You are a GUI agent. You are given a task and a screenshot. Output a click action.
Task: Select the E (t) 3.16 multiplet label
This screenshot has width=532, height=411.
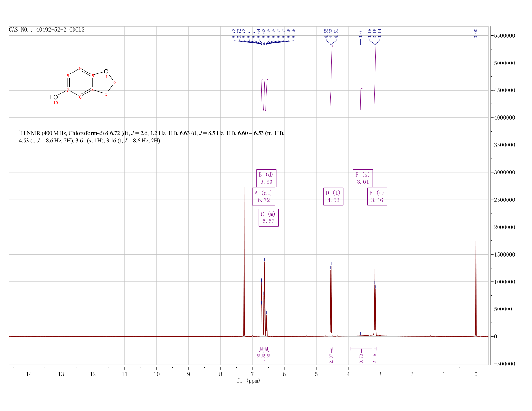coord(377,197)
